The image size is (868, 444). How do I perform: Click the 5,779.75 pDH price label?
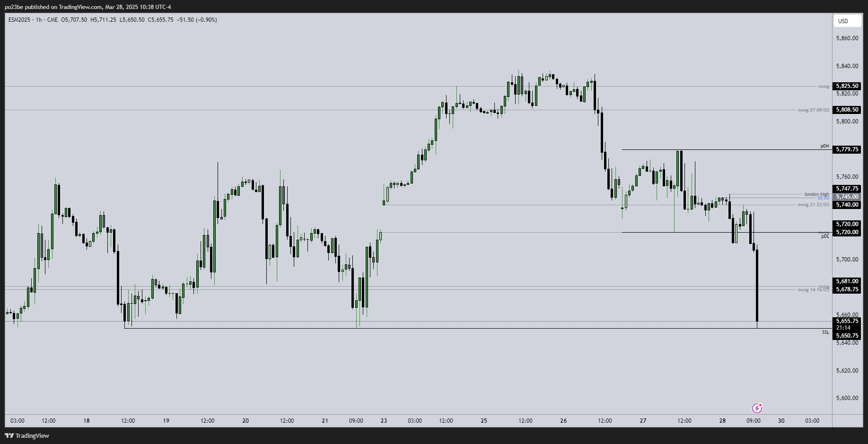click(847, 149)
